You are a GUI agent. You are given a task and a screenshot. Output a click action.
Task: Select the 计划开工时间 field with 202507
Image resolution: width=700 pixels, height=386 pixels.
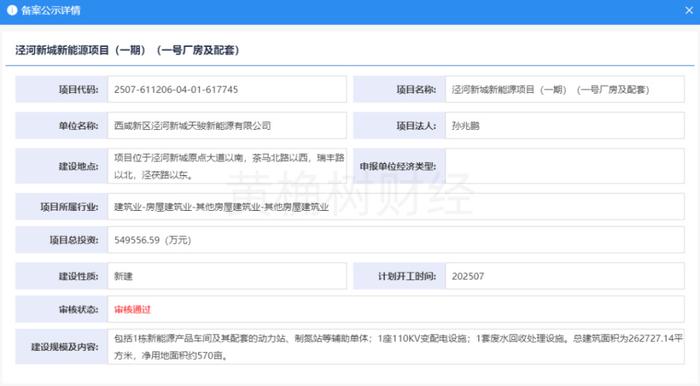coord(565,276)
